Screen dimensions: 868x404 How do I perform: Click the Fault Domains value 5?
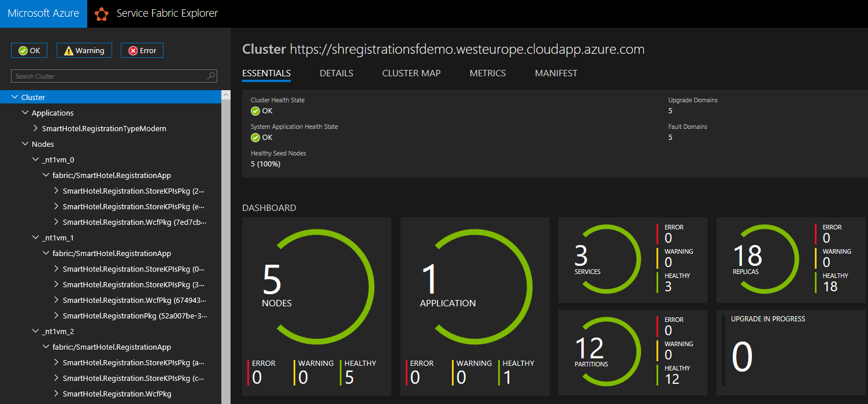coord(670,138)
